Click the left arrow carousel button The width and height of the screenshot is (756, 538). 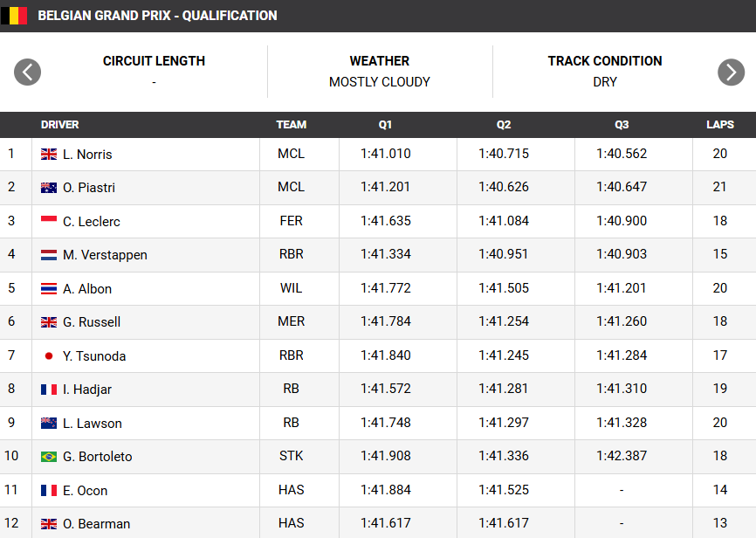point(27,72)
